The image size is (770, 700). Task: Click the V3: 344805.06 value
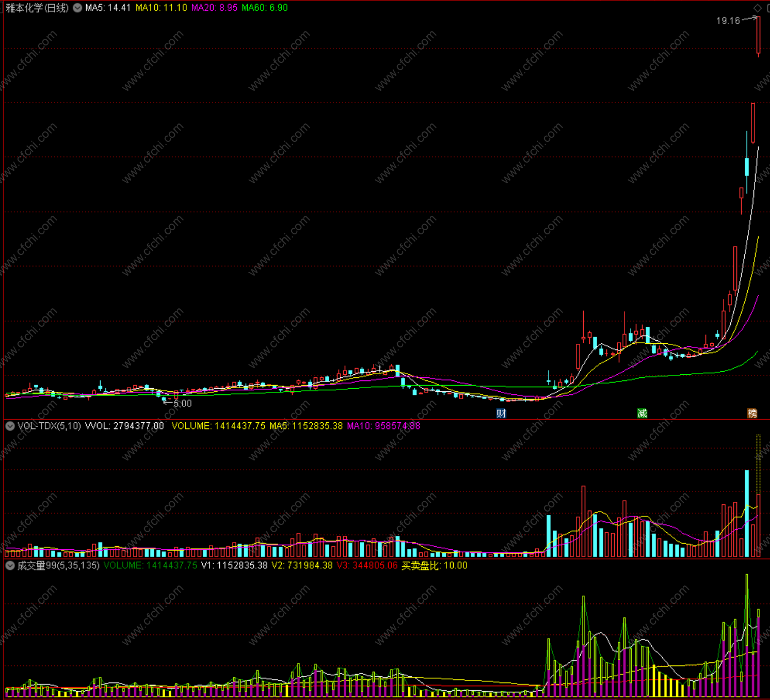coord(367,565)
